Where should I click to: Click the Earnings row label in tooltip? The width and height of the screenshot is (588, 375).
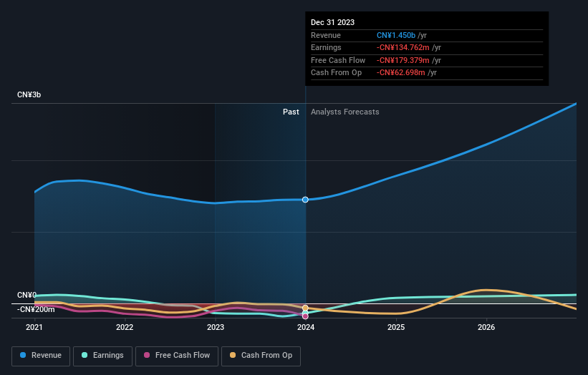(327, 47)
